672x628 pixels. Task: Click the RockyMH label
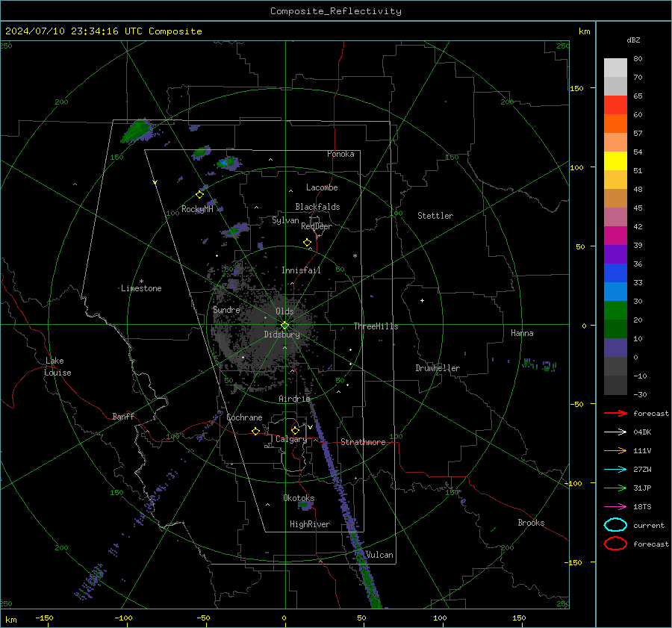click(x=197, y=209)
